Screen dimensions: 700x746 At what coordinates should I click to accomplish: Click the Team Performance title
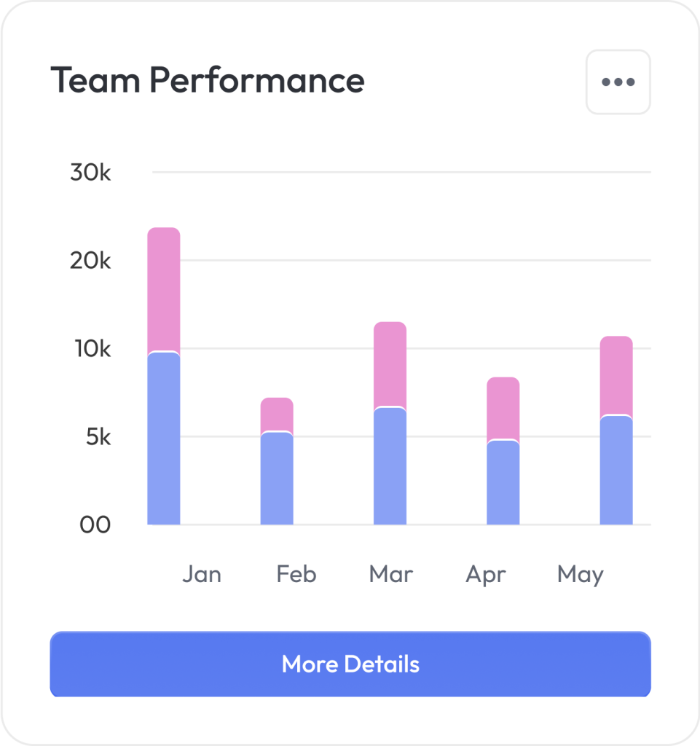tap(208, 80)
